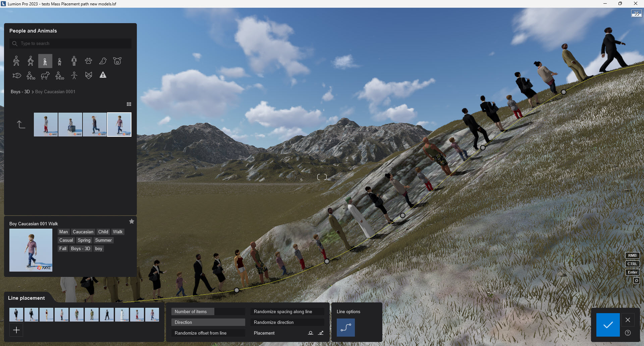Open the fish category icon
The width and height of the screenshot is (644, 346).
tap(16, 75)
